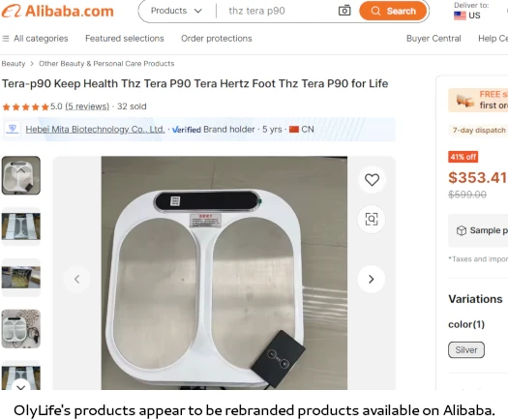
Task: Open Other Beauty & Personal Care Products breadcrumb
Action: coord(106,64)
